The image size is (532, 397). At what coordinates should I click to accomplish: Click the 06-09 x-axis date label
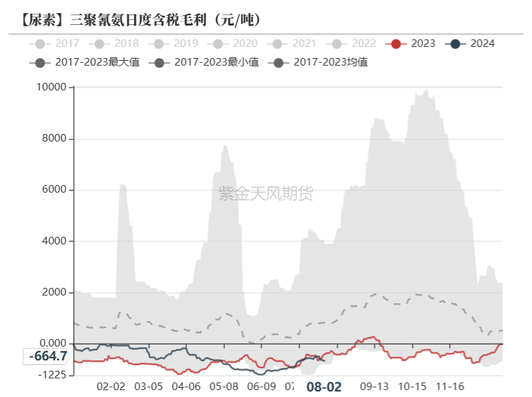pos(262,387)
